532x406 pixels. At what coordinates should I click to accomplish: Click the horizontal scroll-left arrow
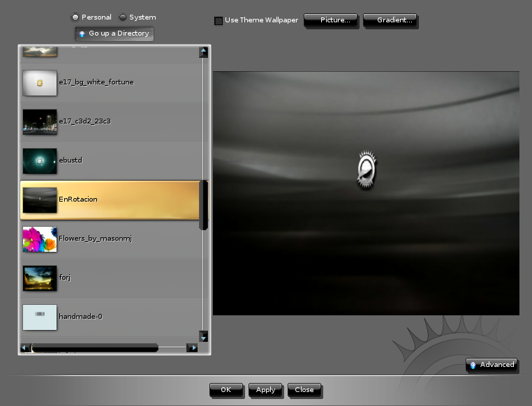25,347
